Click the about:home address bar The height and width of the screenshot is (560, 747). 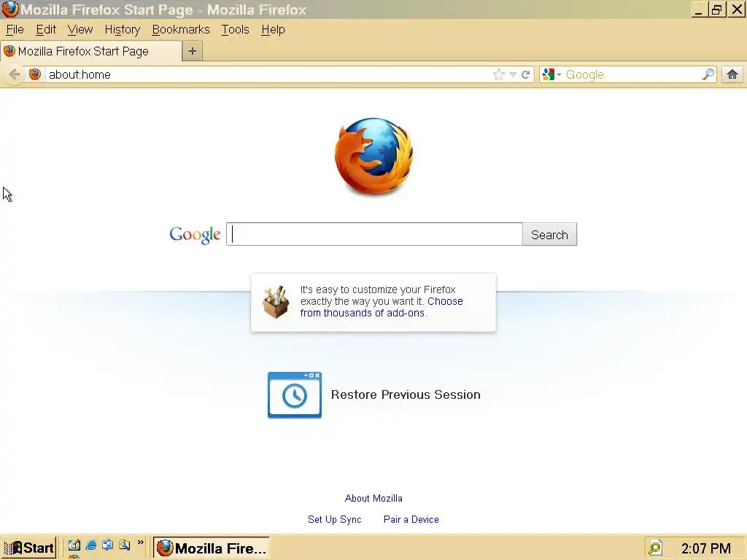click(267, 74)
